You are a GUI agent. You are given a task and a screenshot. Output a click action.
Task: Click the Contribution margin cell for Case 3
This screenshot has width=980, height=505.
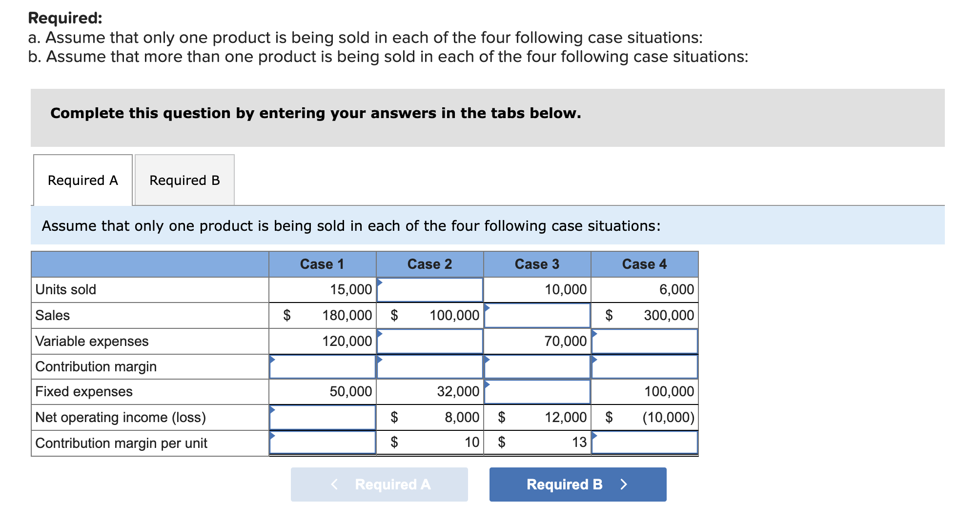(x=537, y=366)
